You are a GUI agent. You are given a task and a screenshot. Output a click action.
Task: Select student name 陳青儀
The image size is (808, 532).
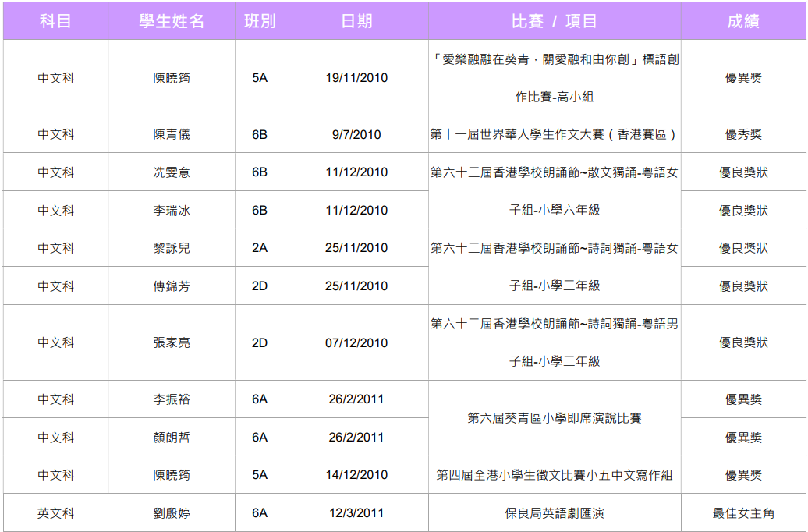172,134
